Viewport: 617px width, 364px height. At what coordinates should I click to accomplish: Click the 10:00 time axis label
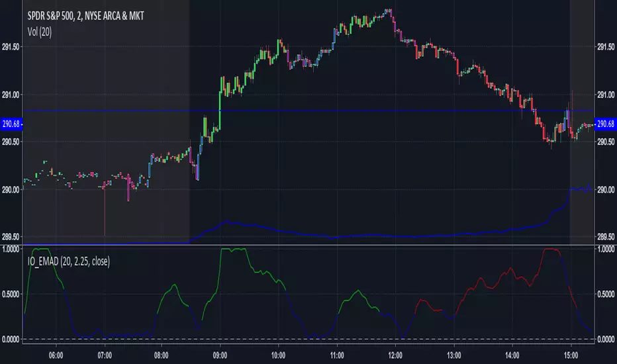tap(278, 355)
